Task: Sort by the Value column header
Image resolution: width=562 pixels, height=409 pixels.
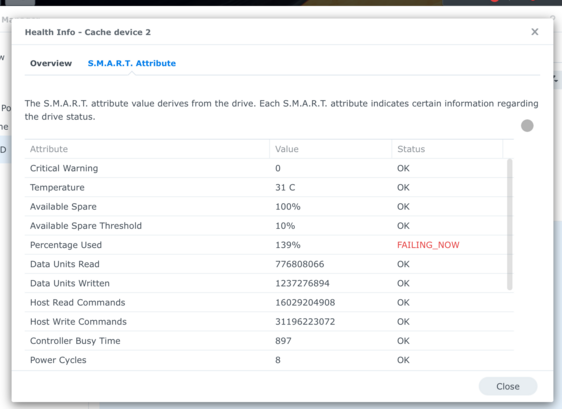Action: click(330, 149)
